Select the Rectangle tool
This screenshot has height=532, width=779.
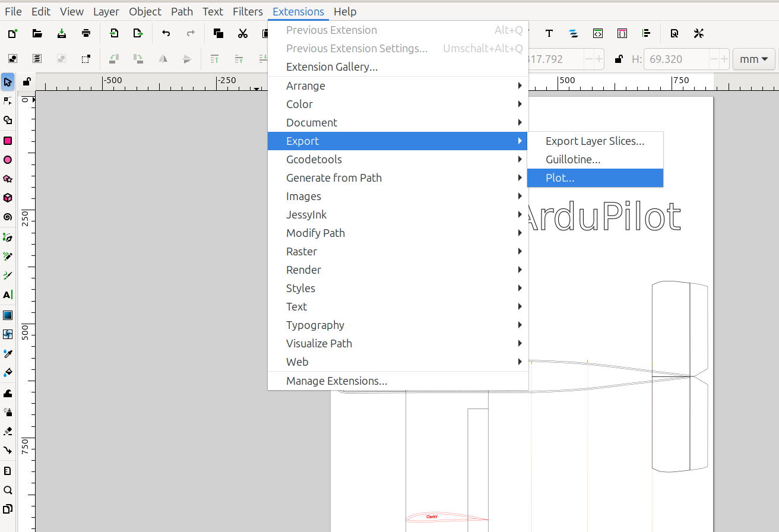[x=8, y=141]
